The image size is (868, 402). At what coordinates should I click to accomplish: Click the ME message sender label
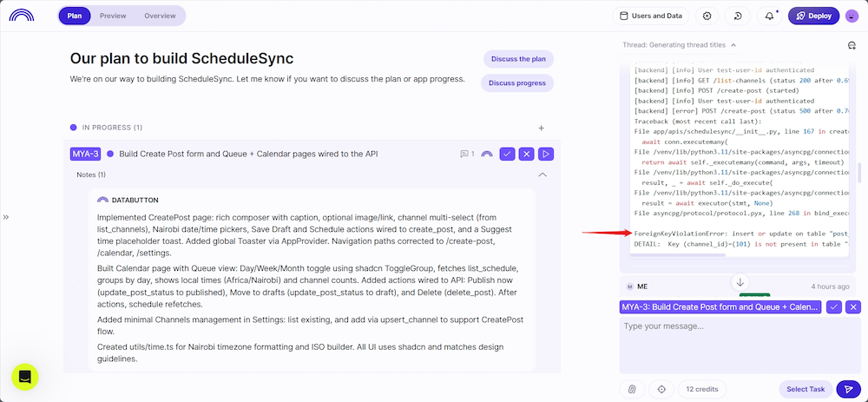point(642,287)
